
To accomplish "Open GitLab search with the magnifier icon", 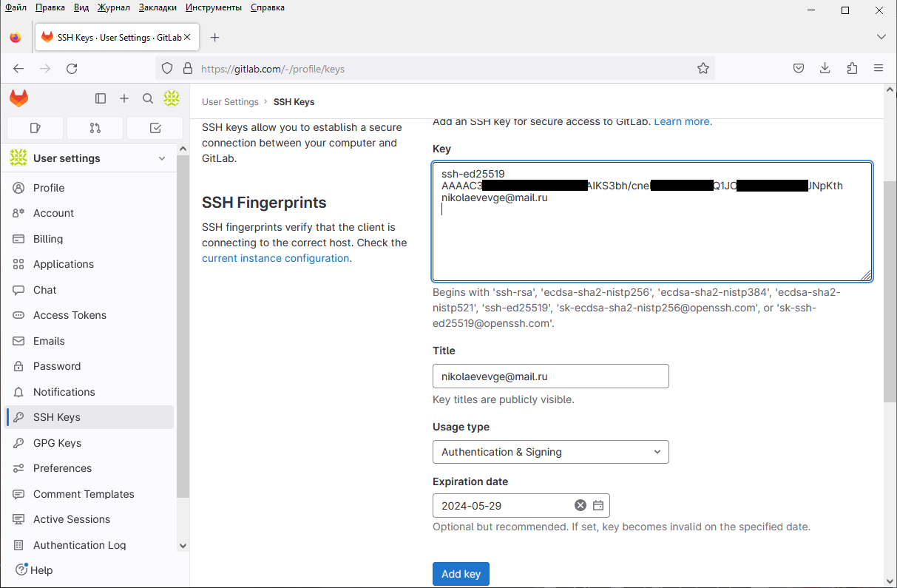I will pos(148,98).
